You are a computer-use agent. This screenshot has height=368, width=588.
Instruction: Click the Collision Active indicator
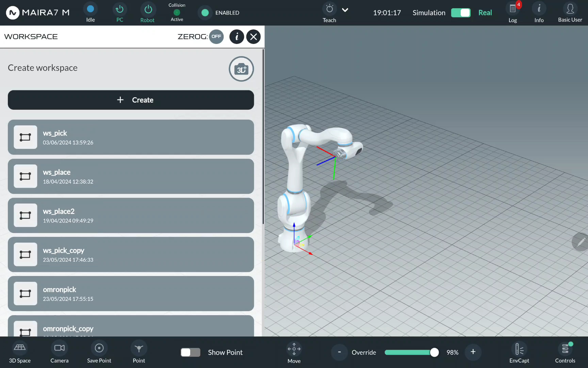177,13
